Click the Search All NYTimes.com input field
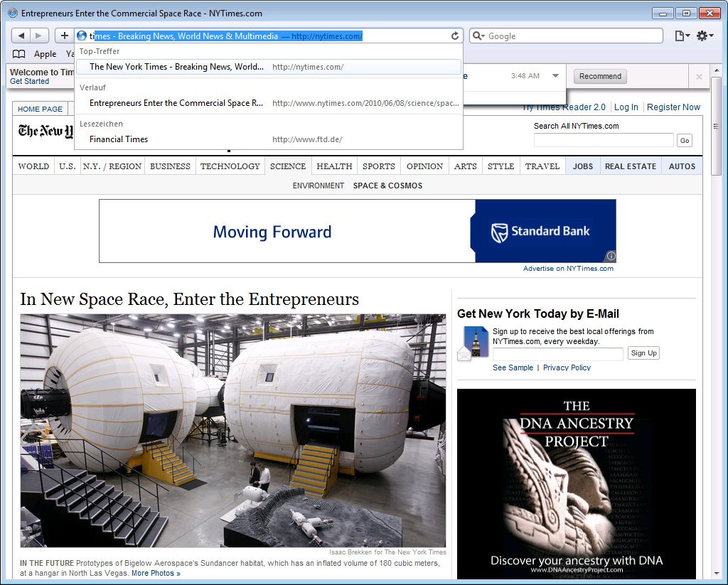This screenshot has height=585, width=728. pos(603,141)
